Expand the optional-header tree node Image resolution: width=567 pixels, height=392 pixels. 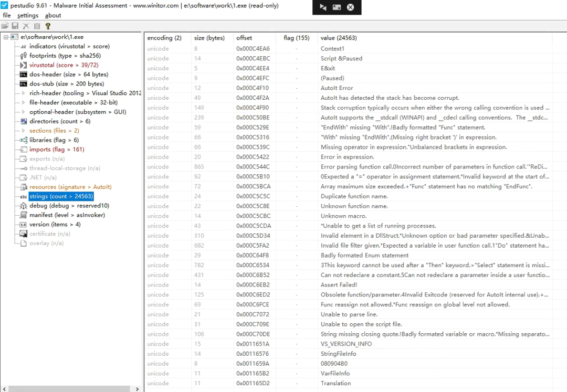[23, 112]
